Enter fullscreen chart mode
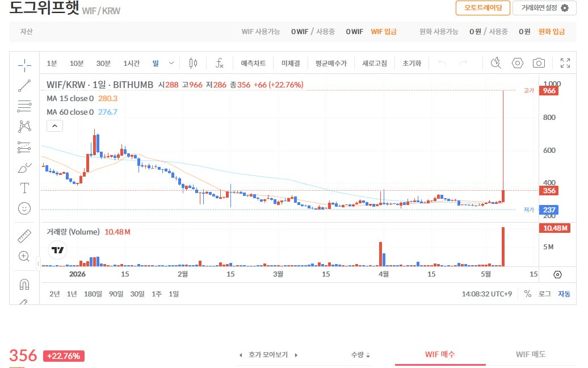 coord(565,63)
